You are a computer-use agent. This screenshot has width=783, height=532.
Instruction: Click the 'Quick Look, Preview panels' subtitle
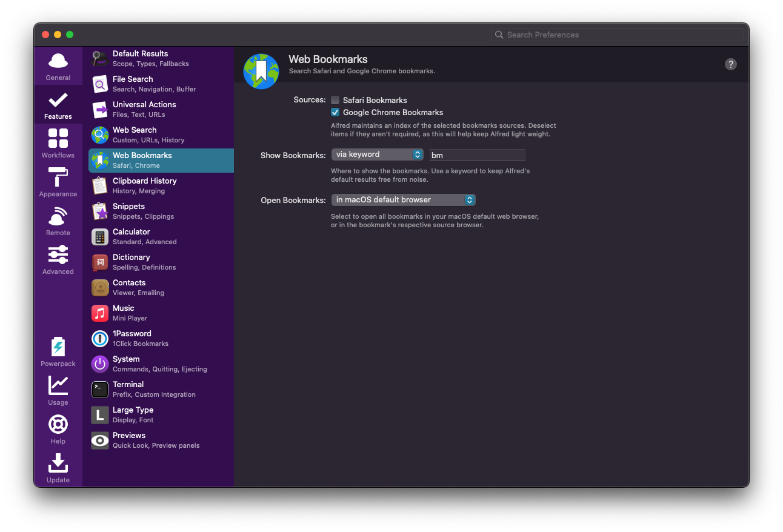pyautogui.click(x=156, y=445)
